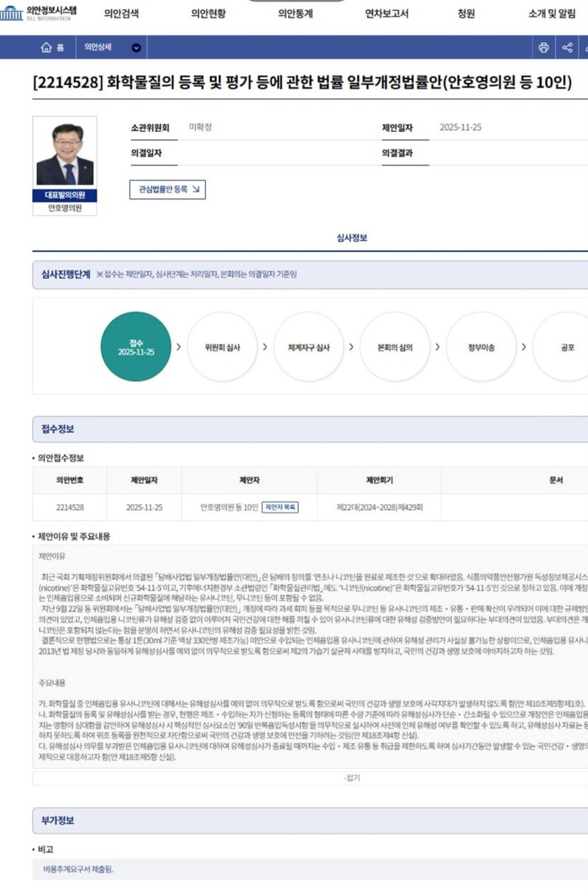
Task: Click 안호영의원 profile photo
Action: pyautogui.click(x=65, y=155)
